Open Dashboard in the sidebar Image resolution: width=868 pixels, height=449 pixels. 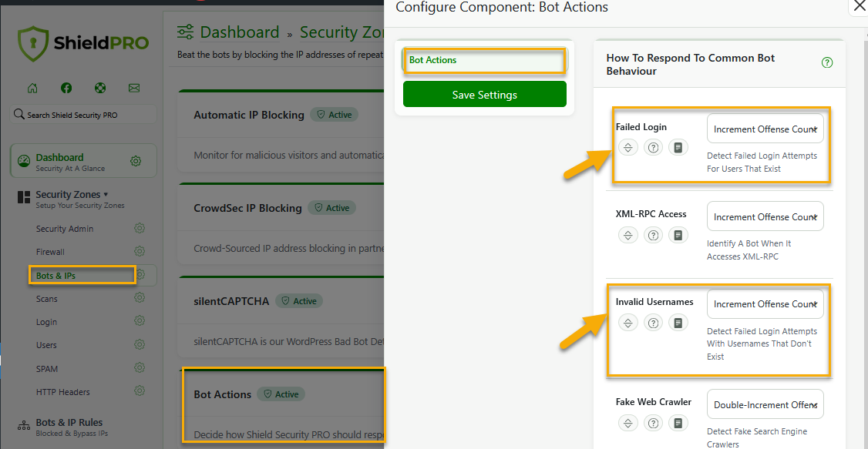pos(60,158)
